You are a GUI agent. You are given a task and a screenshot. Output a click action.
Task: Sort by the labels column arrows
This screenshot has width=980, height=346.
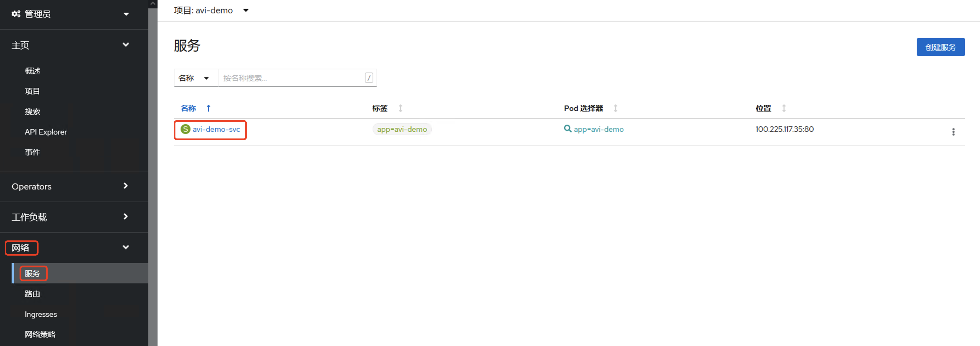(400, 108)
